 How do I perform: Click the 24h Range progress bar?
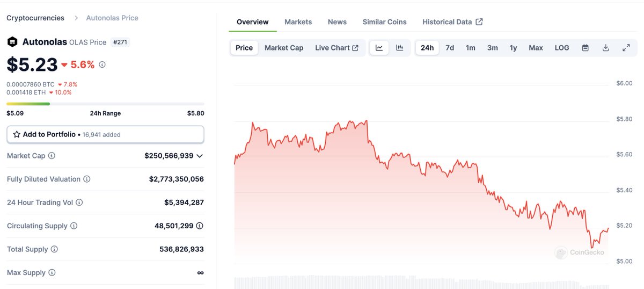tap(105, 104)
